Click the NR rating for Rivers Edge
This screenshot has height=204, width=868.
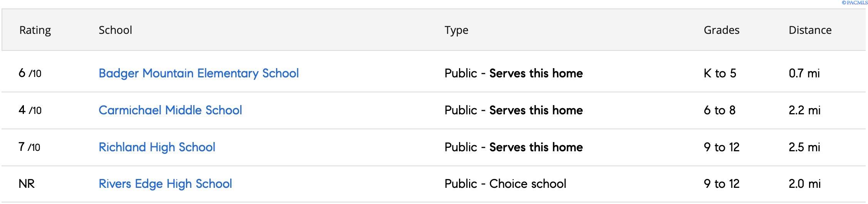pos(27,184)
